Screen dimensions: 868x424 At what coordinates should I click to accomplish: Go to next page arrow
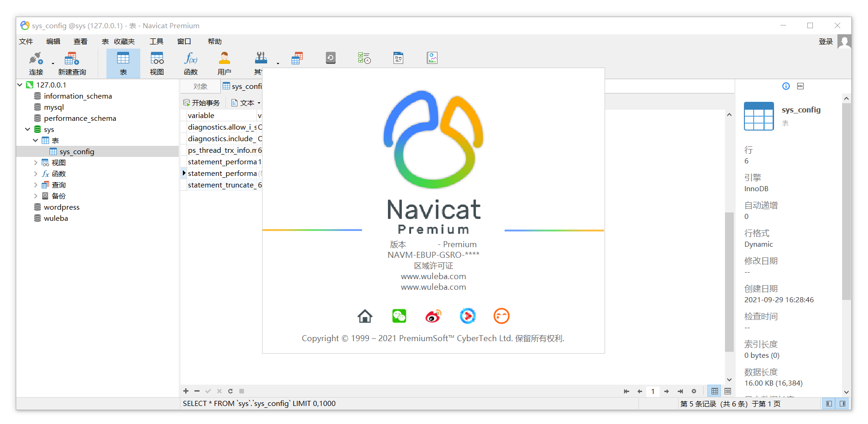(667, 391)
